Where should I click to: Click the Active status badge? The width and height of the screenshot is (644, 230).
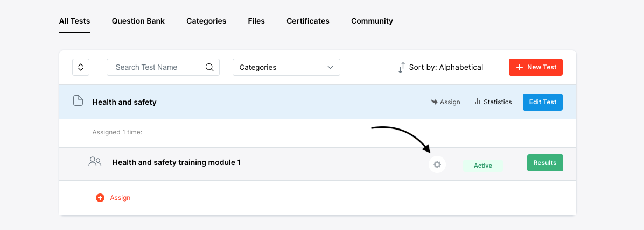click(x=482, y=166)
